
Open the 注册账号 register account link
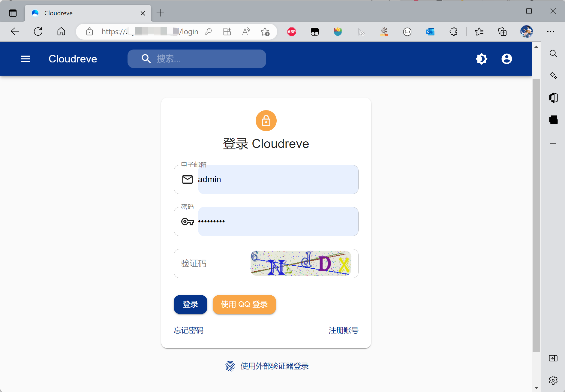[x=344, y=330]
